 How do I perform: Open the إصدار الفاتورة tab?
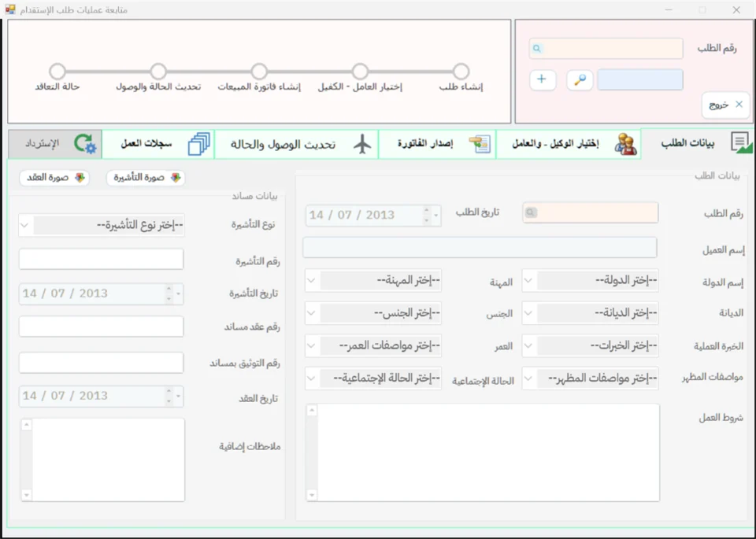tap(437, 143)
